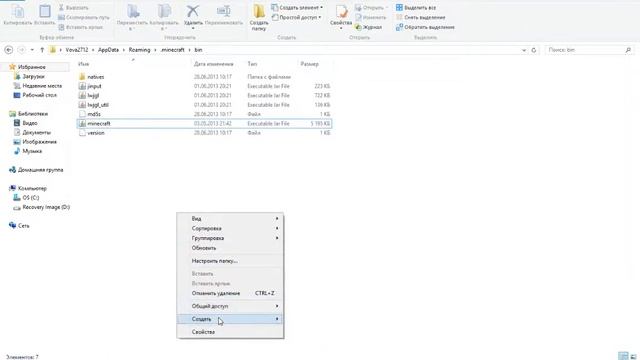Click .minecraft in the address breadcrumb
The width and height of the screenshot is (640, 360).
click(x=172, y=50)
